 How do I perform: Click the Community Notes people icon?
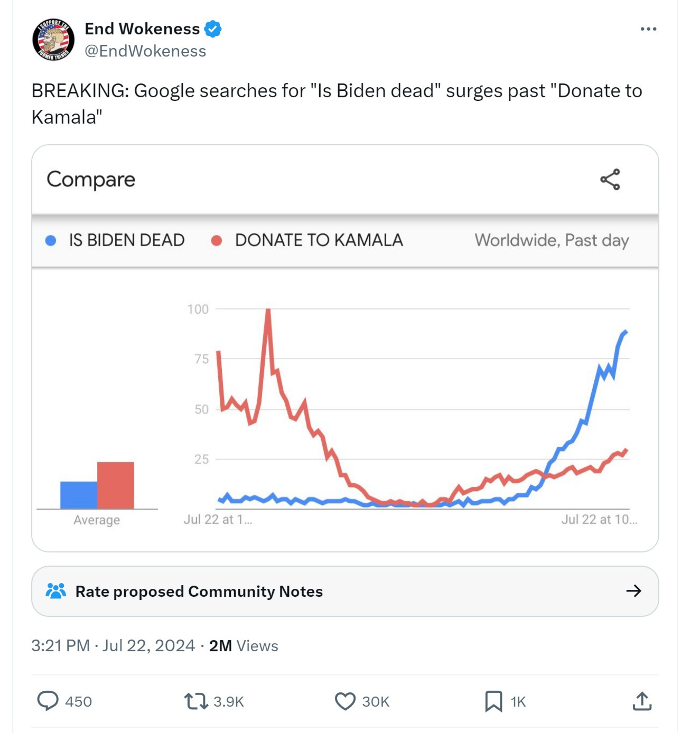click(56, 591)
